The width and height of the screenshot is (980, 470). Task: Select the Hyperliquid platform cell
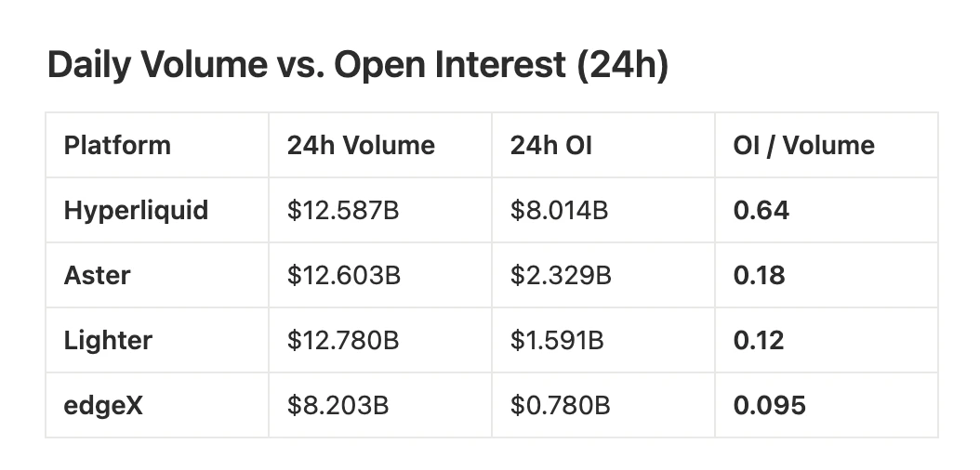(x=136, y=211)
